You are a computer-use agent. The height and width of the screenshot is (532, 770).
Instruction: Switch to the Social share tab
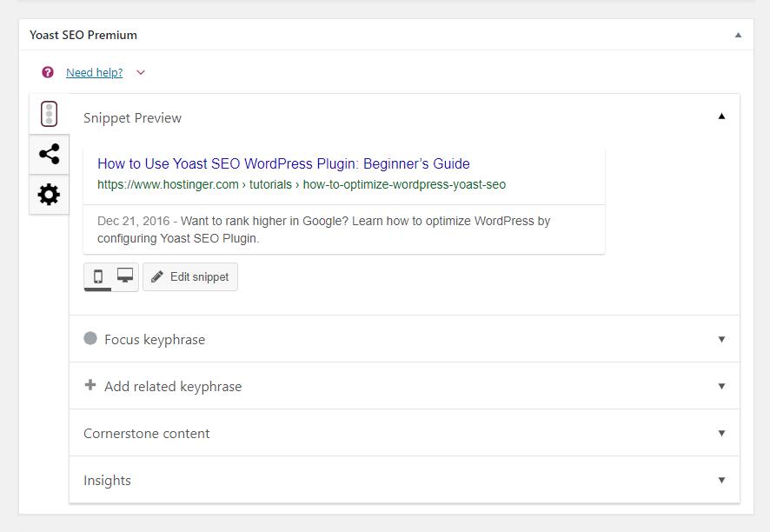[50, 154]
